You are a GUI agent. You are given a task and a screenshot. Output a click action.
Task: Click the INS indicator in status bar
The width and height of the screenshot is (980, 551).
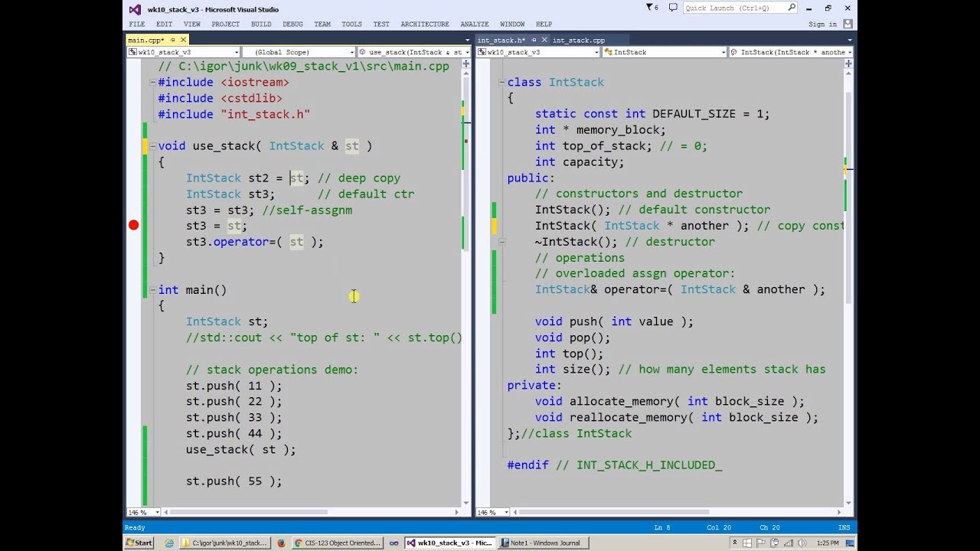point(844,527)
